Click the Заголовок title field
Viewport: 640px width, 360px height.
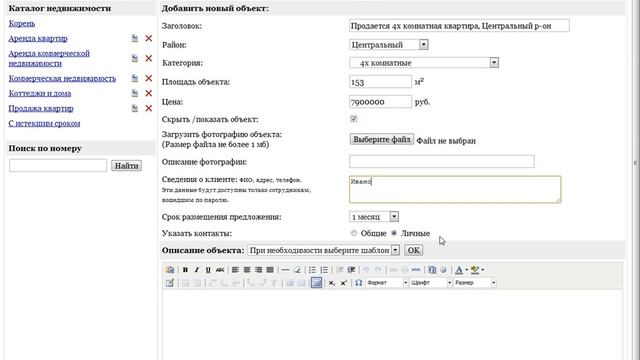459,26
